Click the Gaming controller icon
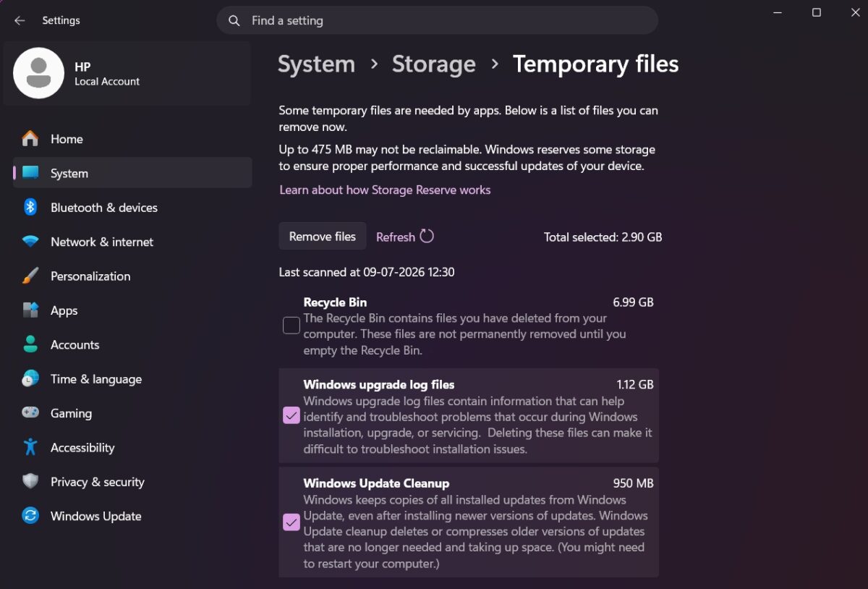 (x=30, y=413)
